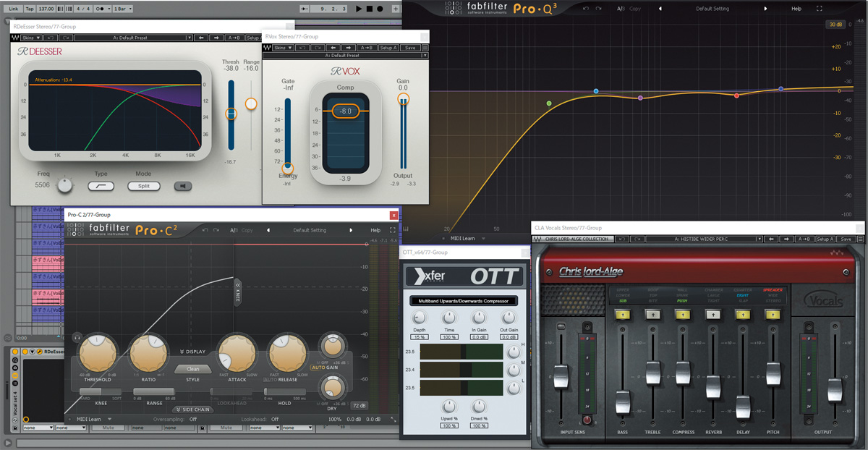
Task: Toggle the Split mode button in RDeEsser
Action: (144, 186)
